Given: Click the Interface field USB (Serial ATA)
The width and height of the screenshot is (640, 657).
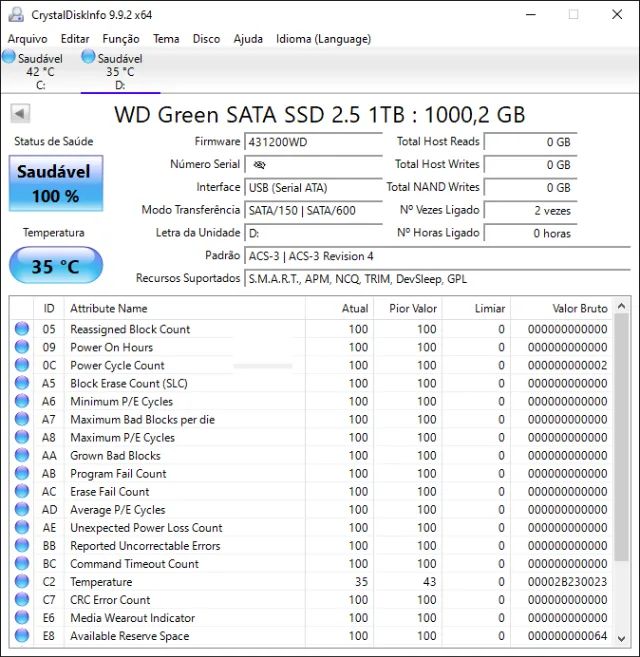Looking at the screenshot, I should [x=314, y=187].
